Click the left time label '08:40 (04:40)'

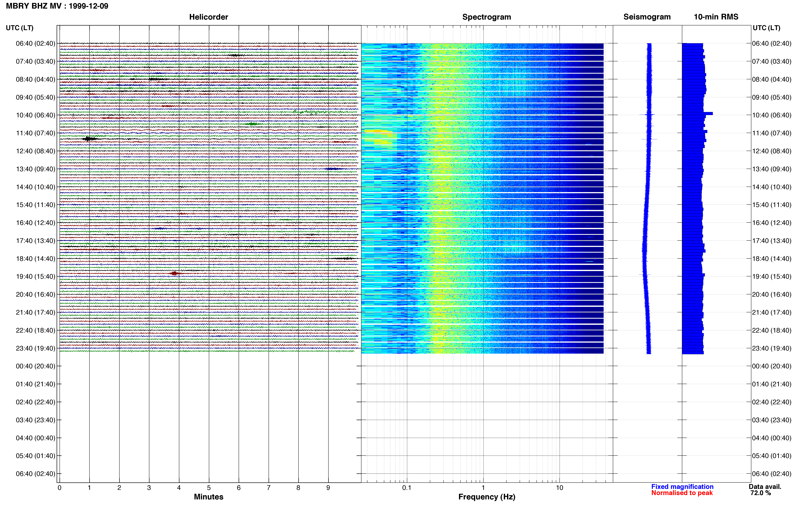pyautogui.click(x=36, y=79)
